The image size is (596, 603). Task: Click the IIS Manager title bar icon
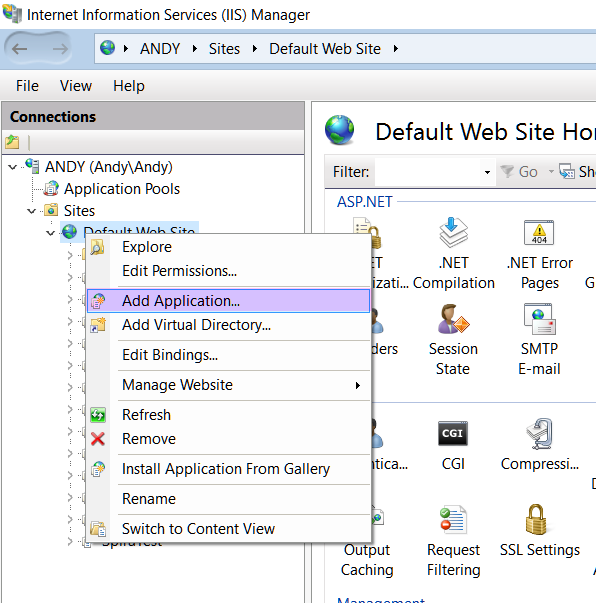pos(12,14)
